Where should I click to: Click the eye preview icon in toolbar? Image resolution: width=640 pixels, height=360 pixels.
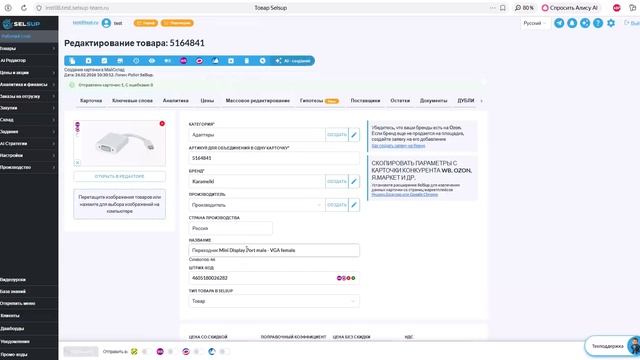pos(152,61)
